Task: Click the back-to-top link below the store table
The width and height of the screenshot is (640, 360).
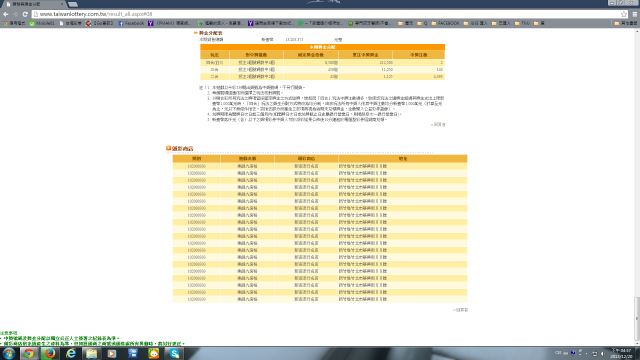Action: pyautogui.click(x=460, y=310)
